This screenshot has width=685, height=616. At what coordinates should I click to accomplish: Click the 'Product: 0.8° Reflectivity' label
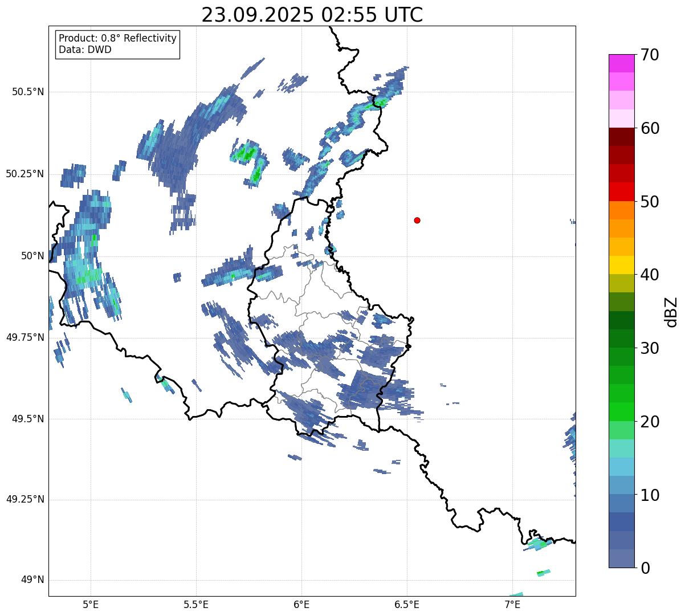[118, 38]
